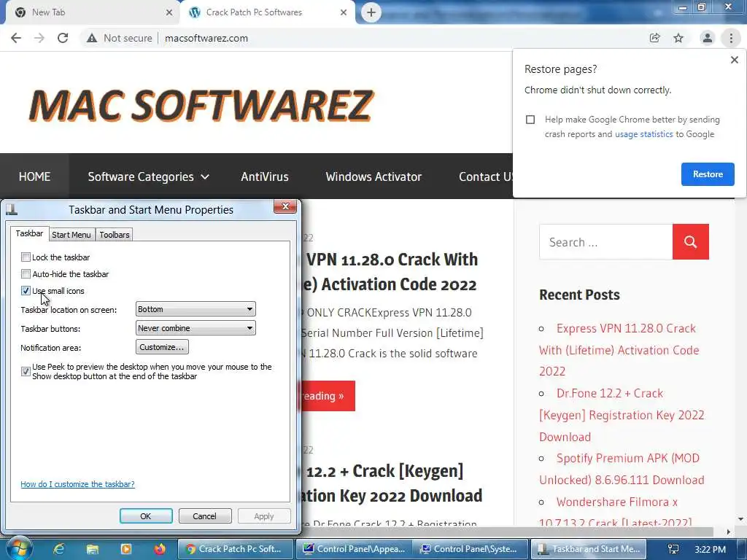This screenshot has height=560, width=747.
Task: Bookmark this page with the star icon
Action: (x=678, y=38)
